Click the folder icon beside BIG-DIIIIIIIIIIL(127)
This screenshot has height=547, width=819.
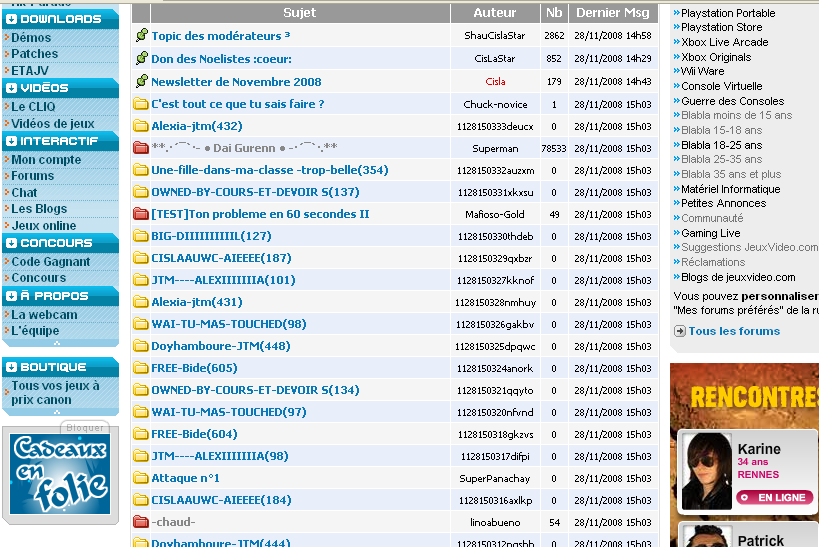(x=141, y=236)
